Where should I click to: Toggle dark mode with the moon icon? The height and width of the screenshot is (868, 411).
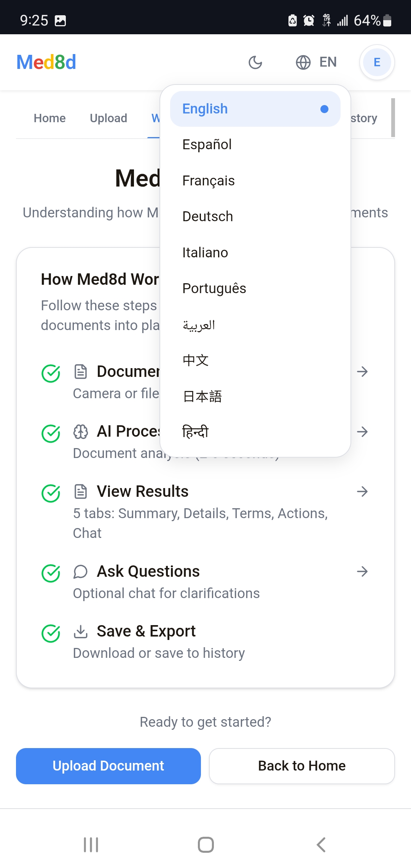[255, 62]
